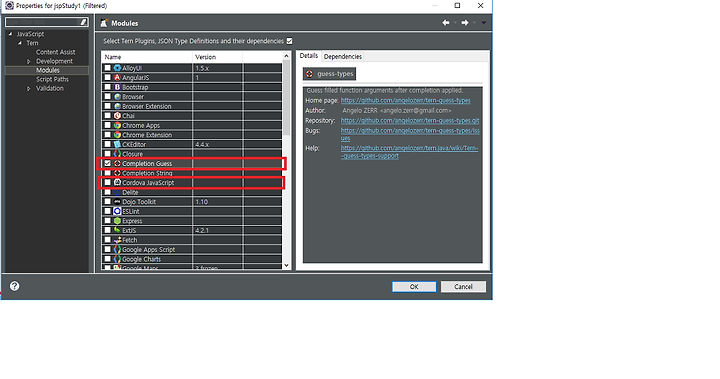Screen dimensions: 720x379
Task: Click the ESLint module icon
Action: (117, 211)
